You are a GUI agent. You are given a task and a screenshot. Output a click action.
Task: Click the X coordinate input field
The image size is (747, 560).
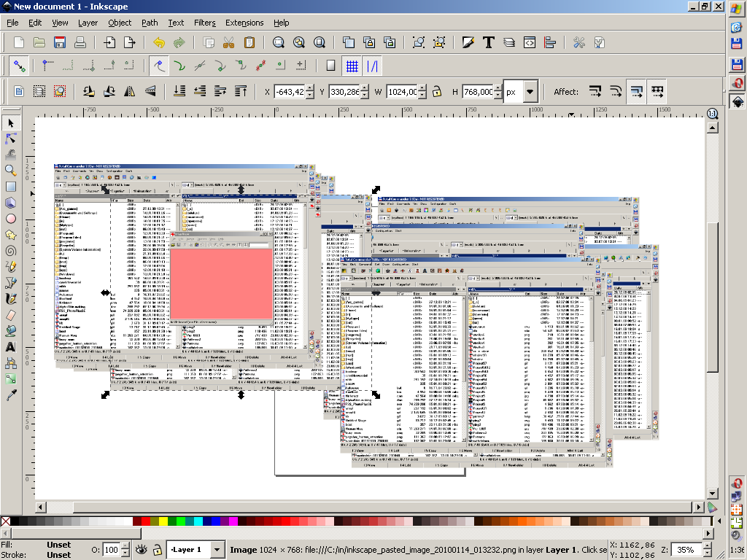coord(290,91)
